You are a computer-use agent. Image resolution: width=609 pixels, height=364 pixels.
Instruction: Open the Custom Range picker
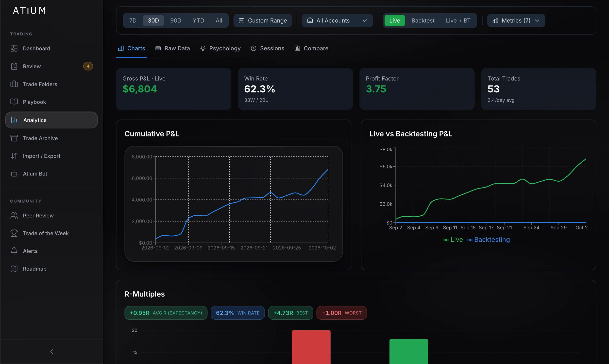click(263, 21)
